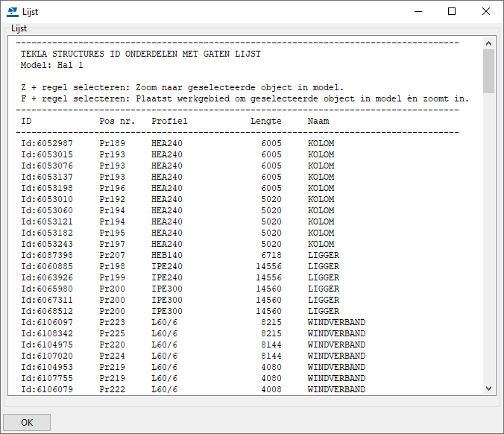Select row Id:6087398 with HEB140 profile

(x=180, y=255)
